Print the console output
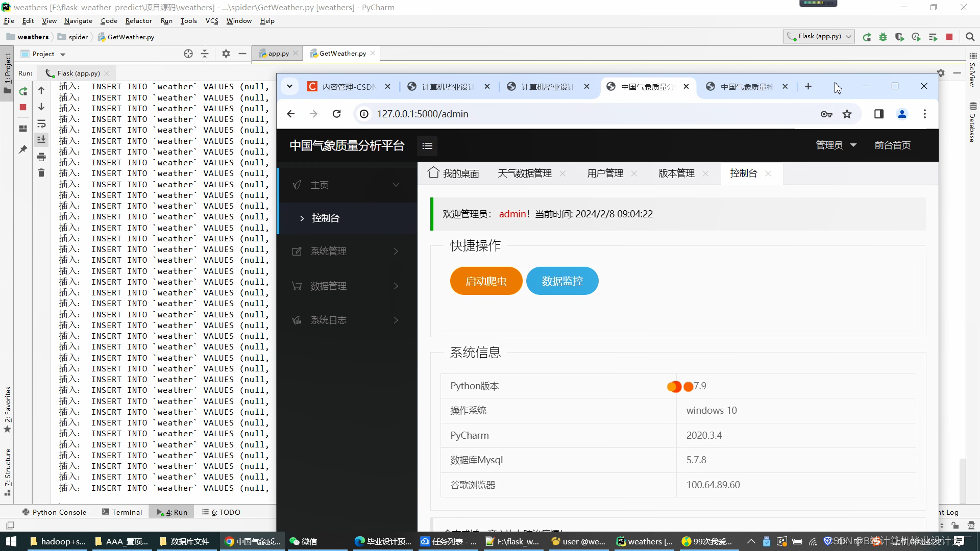 [x=41, y=157]
